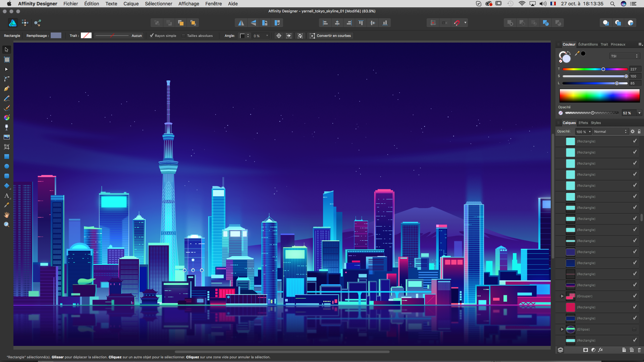Viewport: 644px width, 362px height.
Task: Select the Pen tool in toolbar
Action: [x=6, y=88]
